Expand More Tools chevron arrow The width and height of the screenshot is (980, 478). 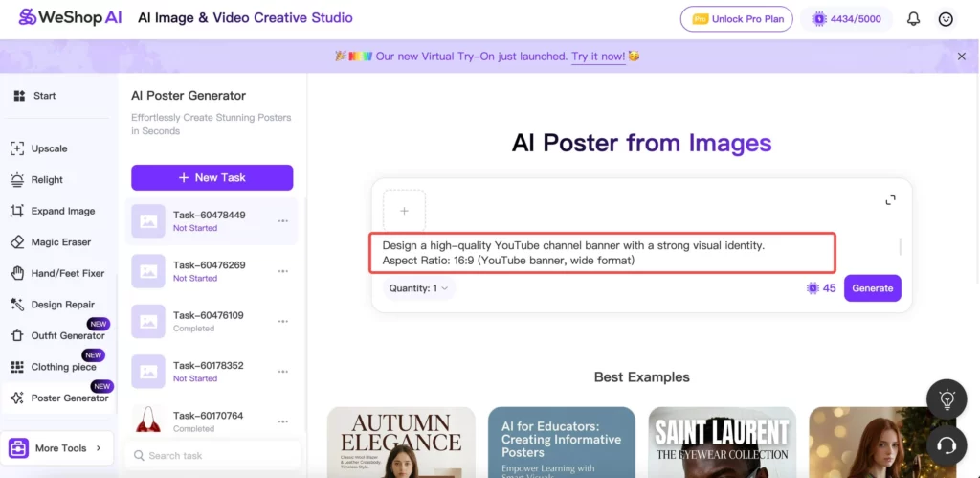[99, 448]
